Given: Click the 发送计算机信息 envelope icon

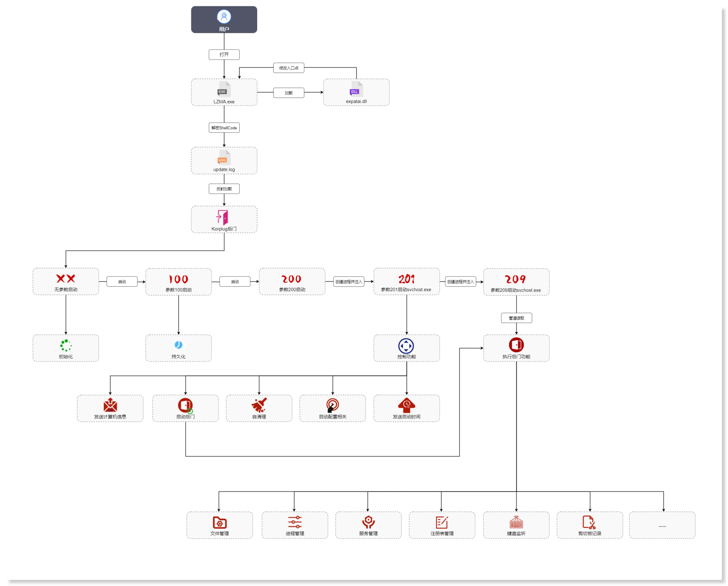Looking at the screenshot, I should coord(110,405).
